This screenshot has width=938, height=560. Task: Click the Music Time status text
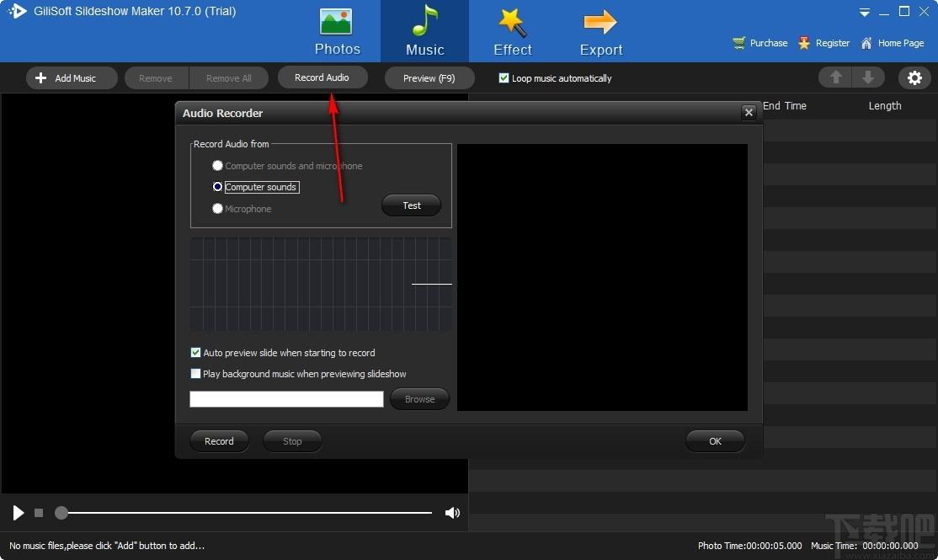click(x=865, y=546)
